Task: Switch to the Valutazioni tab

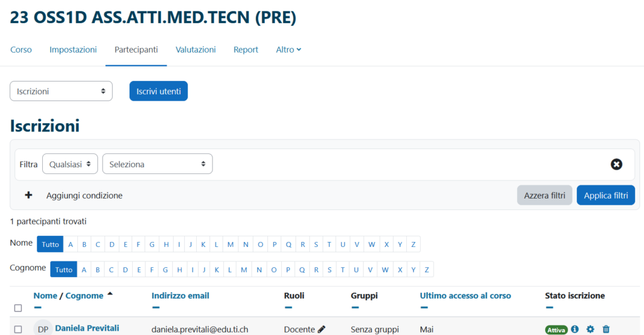Action: [196, 49]
